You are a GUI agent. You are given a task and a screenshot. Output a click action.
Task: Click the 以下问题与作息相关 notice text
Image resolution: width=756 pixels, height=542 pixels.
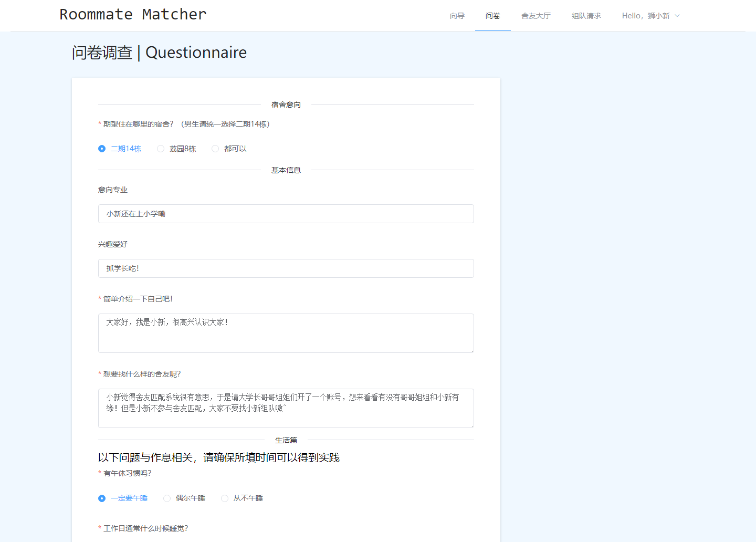219,457
